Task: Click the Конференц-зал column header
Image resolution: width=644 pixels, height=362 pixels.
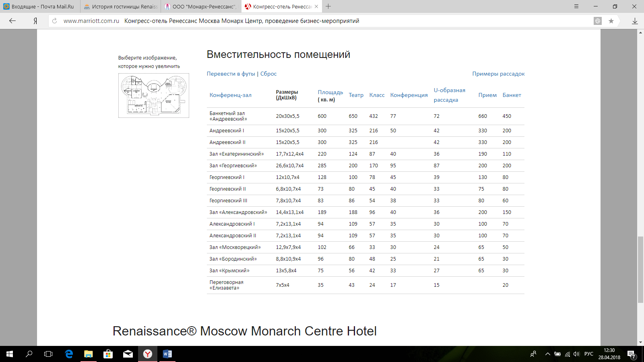Action: coord(231,95)
